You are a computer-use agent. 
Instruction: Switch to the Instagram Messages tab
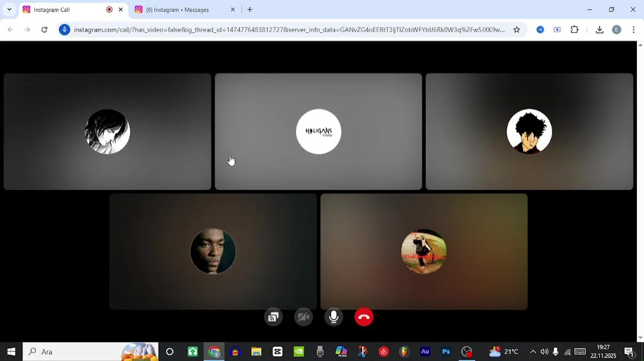pyautogui.click(x=185, y=10)
